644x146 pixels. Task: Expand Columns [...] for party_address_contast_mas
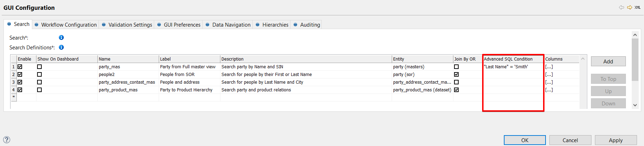[549, 82]
